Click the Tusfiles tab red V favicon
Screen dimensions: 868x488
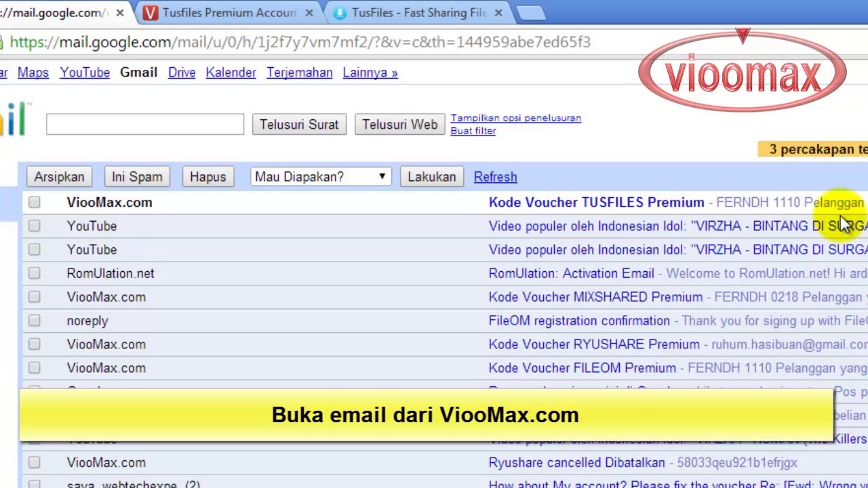click(x=151, y=13)
